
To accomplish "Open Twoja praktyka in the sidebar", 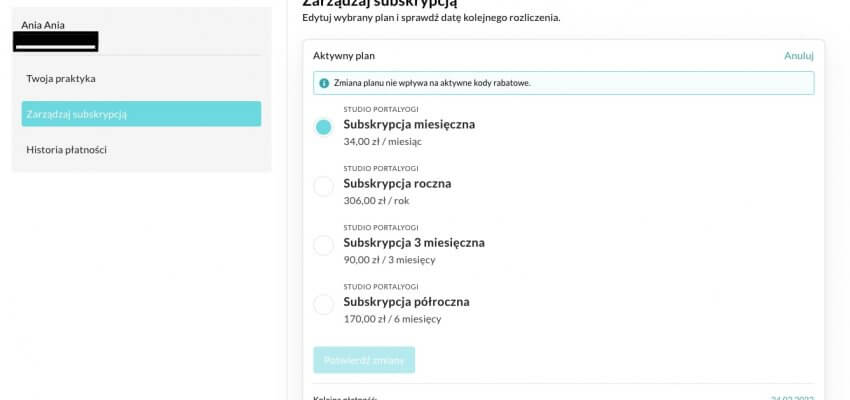I will pyautogui.click(x=61, y=78).
